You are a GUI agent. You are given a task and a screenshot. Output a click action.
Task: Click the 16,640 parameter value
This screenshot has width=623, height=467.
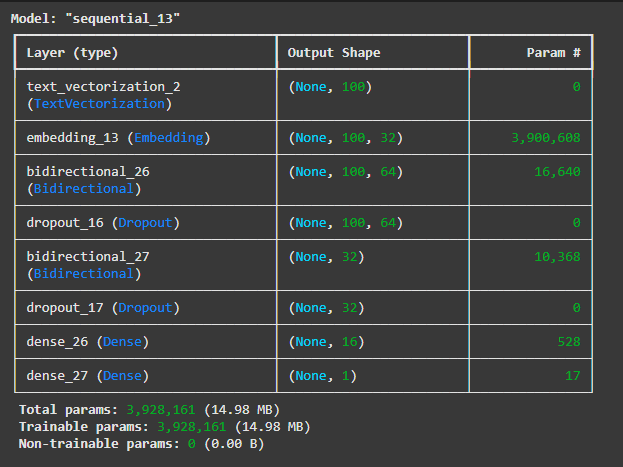pos(558,171)
